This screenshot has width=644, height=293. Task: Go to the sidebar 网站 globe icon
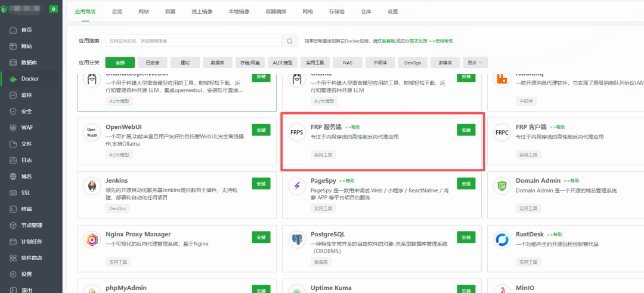(13, 47)
